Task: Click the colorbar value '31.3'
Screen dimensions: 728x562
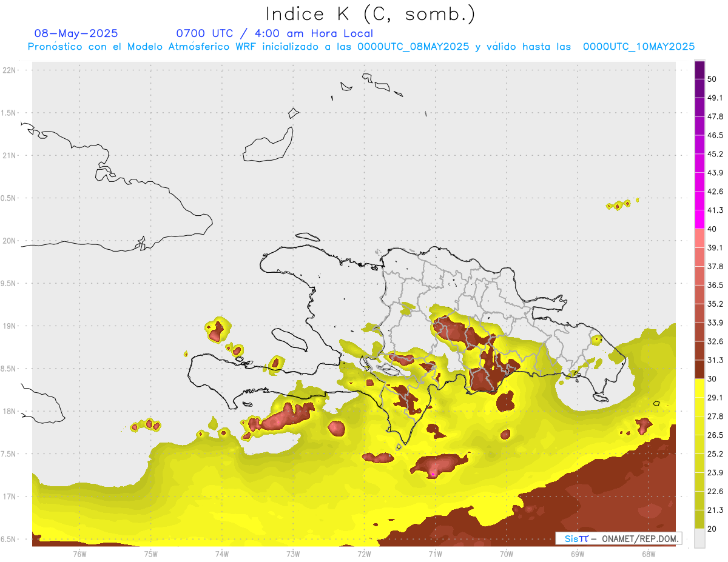Action: (715, 360)
